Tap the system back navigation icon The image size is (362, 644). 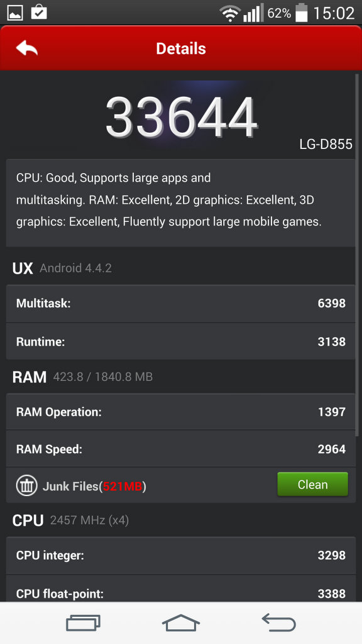278,623
